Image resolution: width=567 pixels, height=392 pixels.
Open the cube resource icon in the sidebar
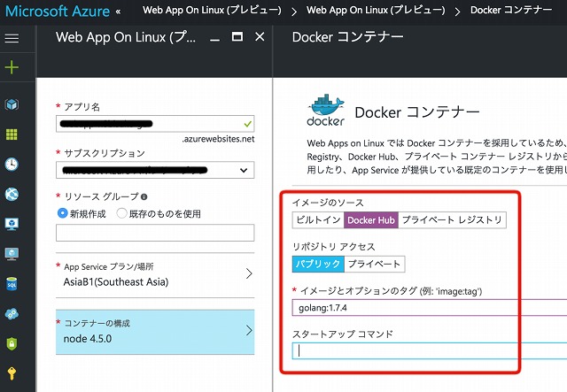click(12, 104)
